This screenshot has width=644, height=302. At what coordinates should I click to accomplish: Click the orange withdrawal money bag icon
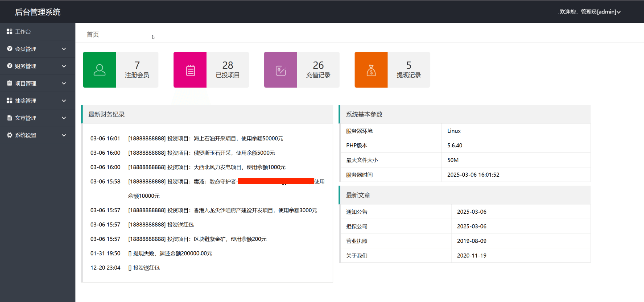click(x=371, y=70)
